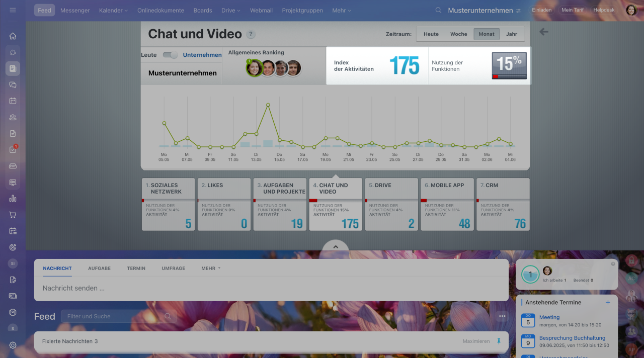Add appointment with the plus icon

608,302
